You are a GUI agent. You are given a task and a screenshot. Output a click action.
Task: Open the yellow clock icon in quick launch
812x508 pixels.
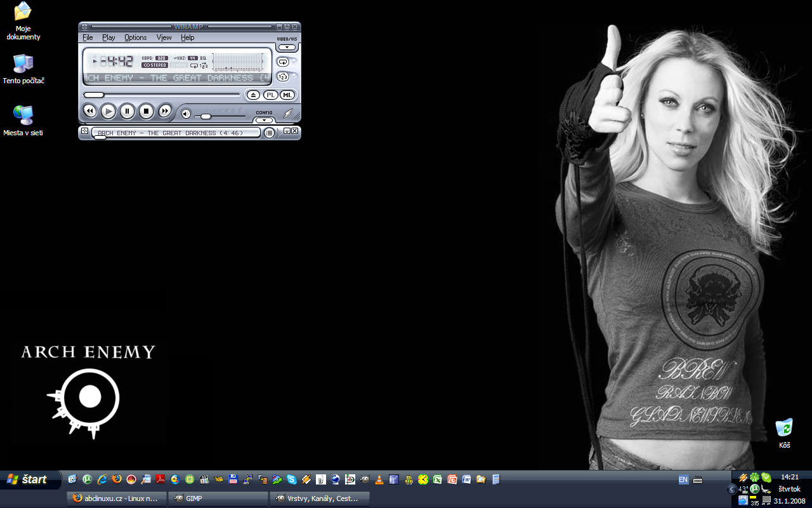pyautogui.click(x=423, y=479)
